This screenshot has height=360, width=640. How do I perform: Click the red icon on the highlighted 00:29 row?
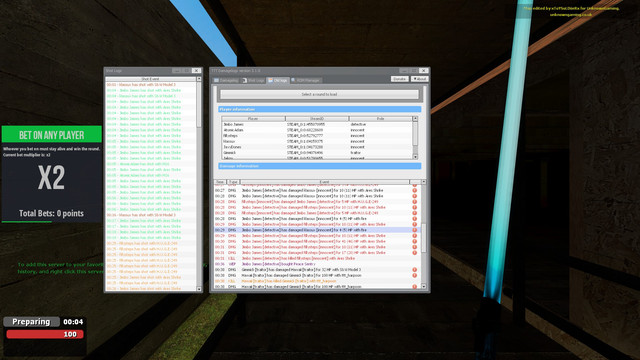(414, 230)
